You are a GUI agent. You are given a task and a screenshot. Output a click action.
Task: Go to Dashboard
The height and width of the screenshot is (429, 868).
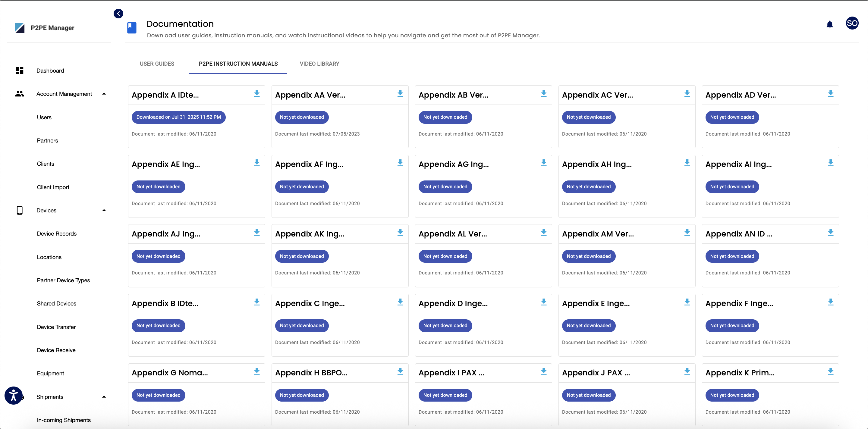point(50,70)
